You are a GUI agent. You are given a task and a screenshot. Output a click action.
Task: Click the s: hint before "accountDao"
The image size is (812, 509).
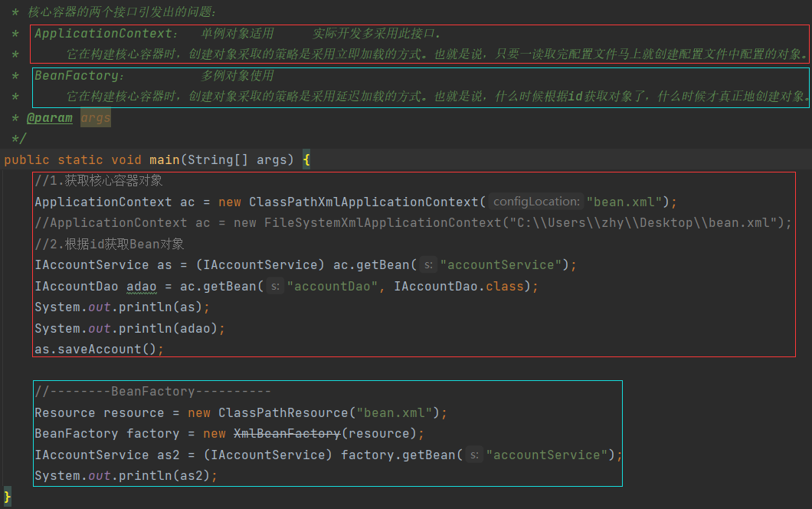275,286
